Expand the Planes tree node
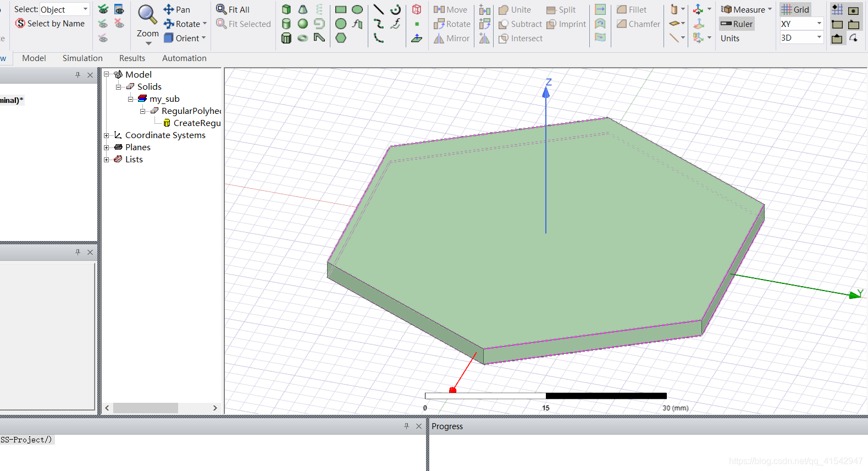This screenshot has height=471, width=868. pyautogui.click(x=107, y=147)
